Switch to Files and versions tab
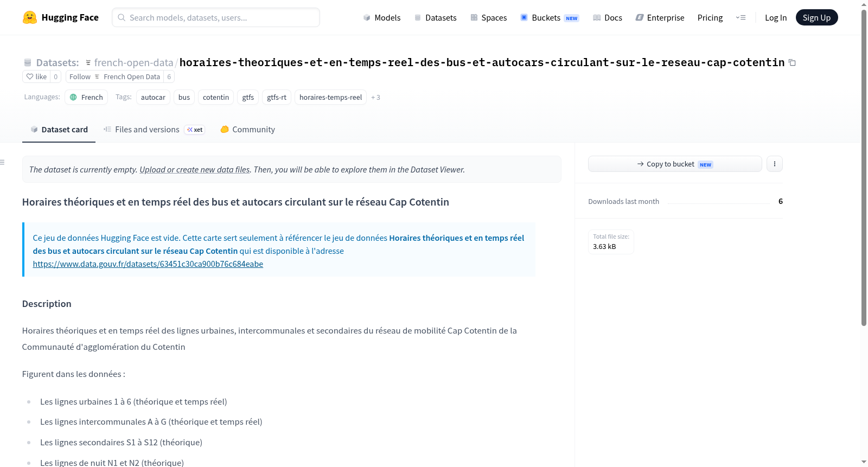This screenshot has height=467, width=868. 154,130
